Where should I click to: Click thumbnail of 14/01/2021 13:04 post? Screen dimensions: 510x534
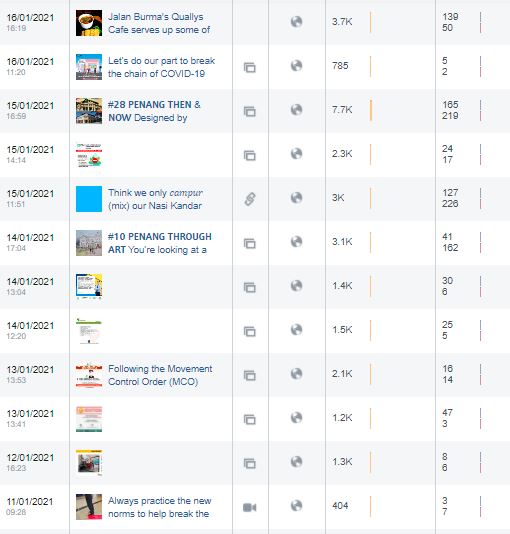point(89,287)
